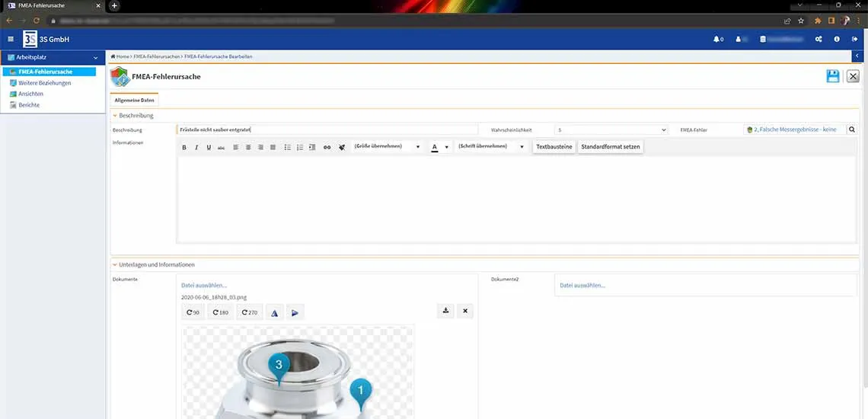
Task: Open Ansichten in sidebar
Action: click(30, 94)
